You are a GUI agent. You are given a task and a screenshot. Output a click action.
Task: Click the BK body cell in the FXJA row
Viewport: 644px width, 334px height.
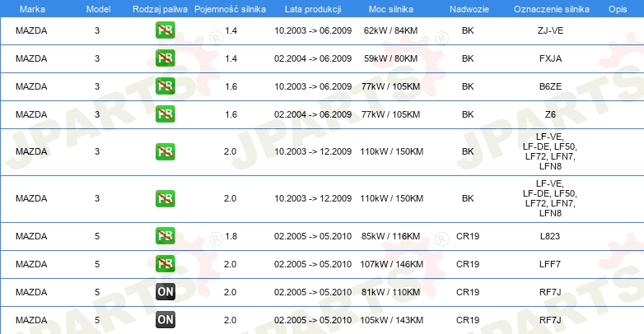pos(468,58)
